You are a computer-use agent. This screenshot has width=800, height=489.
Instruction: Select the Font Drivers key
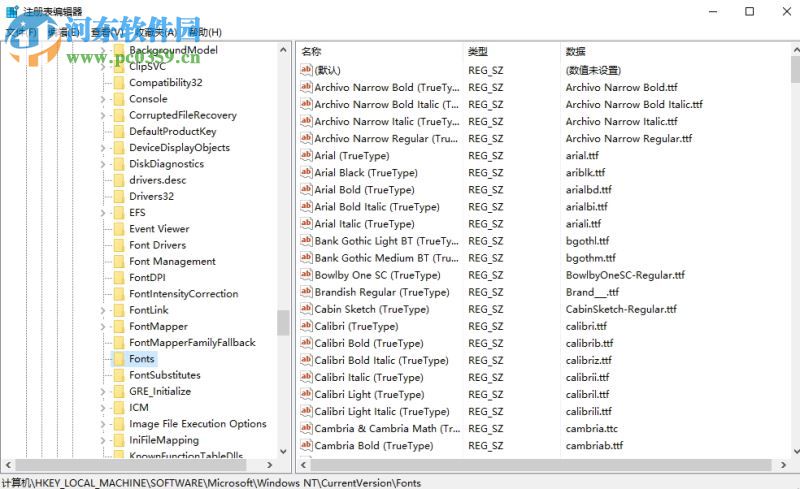pyautogui.click(x=157, y=245)
